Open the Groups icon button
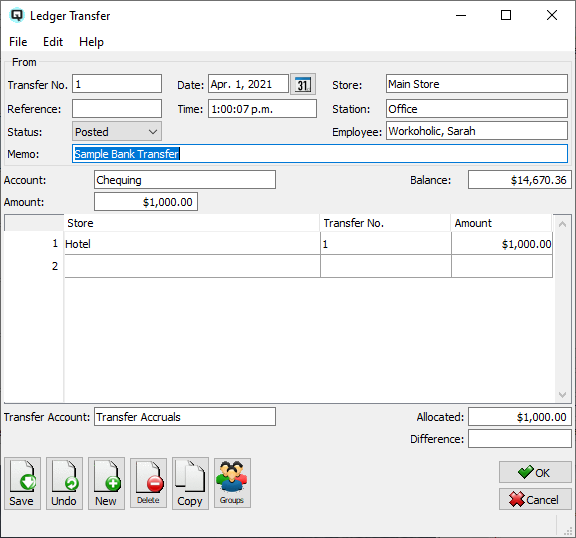 click(x=232, y=483)
